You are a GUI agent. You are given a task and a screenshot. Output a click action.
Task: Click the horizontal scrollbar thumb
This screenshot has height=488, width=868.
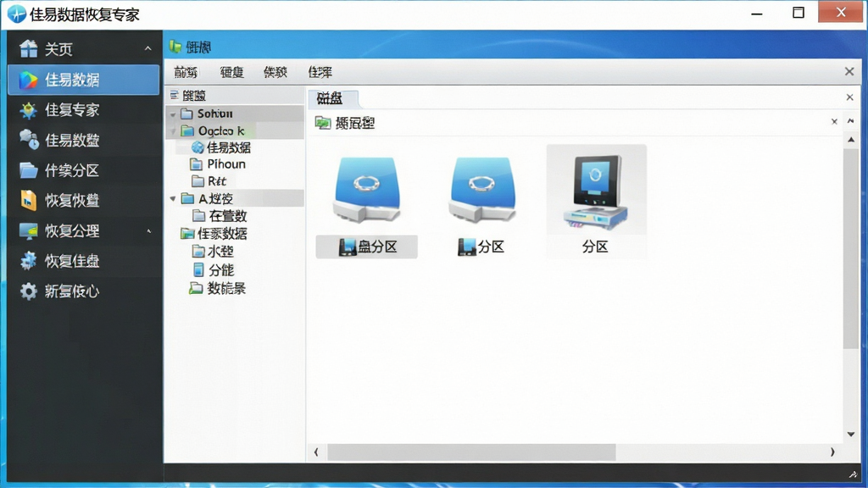tap(471, 452)
